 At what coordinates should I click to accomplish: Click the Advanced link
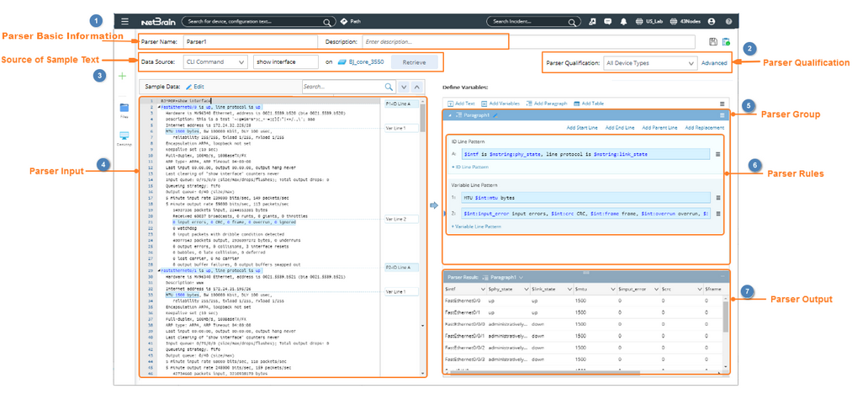[714, 63]
